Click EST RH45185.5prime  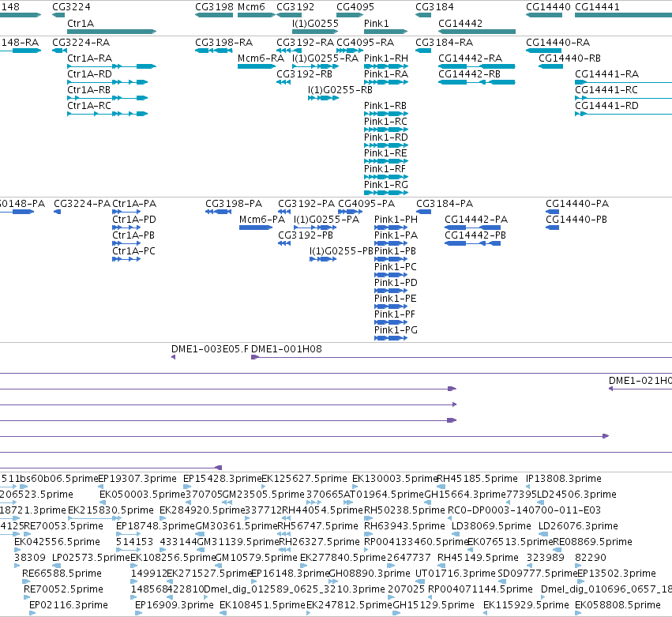tap(441, 486)
